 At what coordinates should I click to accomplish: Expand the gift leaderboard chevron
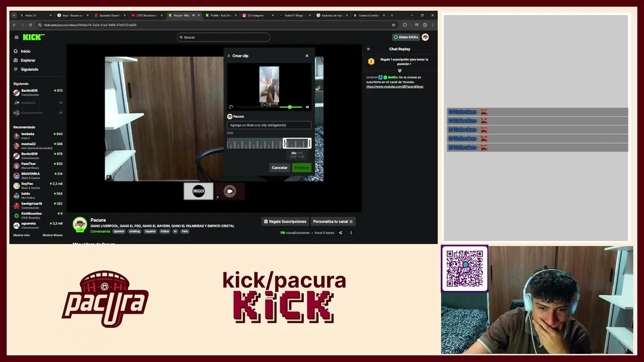click(x=399, y=70)
